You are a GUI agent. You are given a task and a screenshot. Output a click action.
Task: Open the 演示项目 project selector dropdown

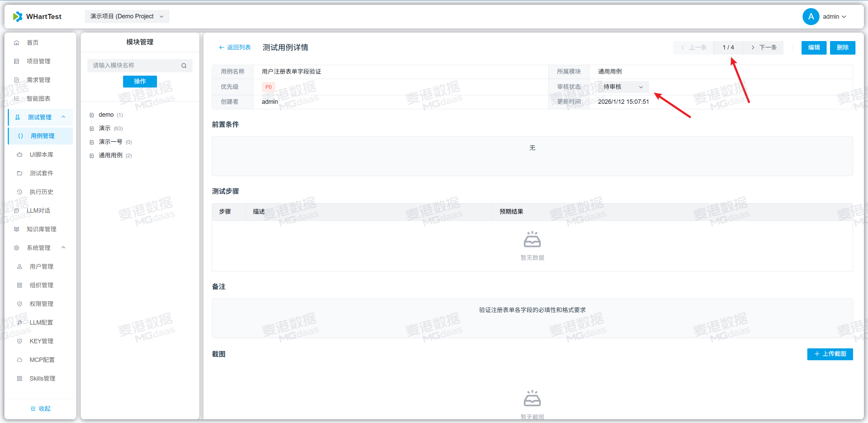(127, 16)
